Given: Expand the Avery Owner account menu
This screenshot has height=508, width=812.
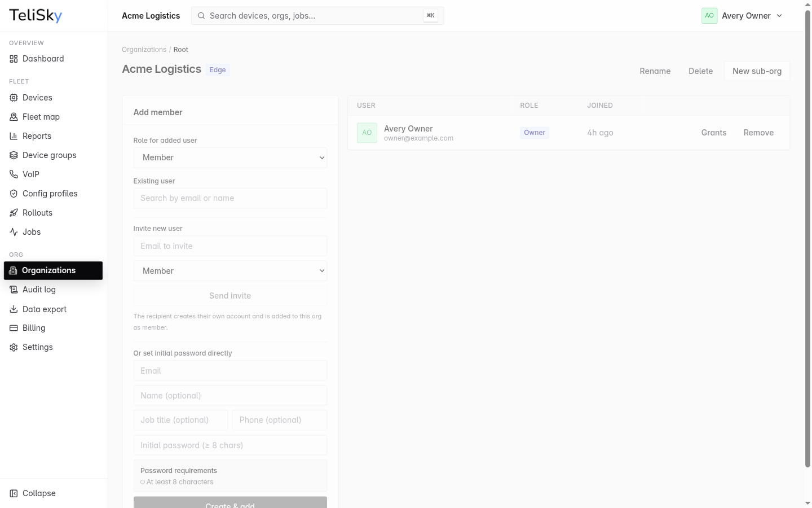Looking at the screenshot, I should [x=742, y=16].
